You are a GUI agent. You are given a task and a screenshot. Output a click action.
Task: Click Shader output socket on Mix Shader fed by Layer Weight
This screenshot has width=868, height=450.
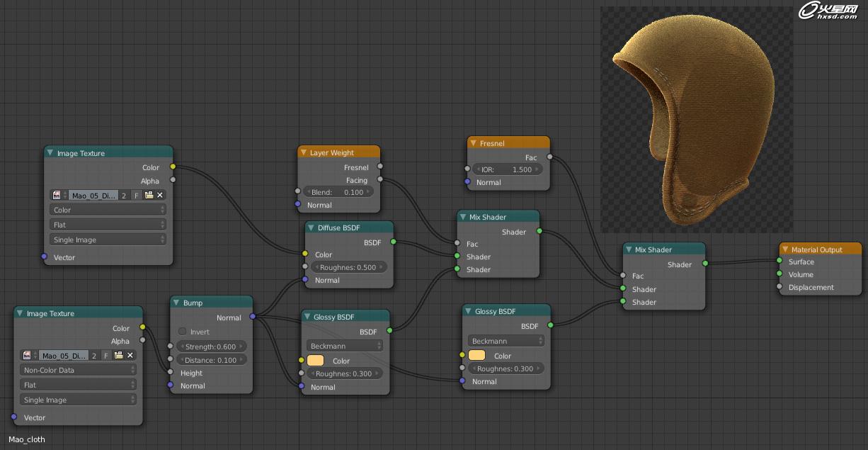pyautogui.click(x=539, y=231)
